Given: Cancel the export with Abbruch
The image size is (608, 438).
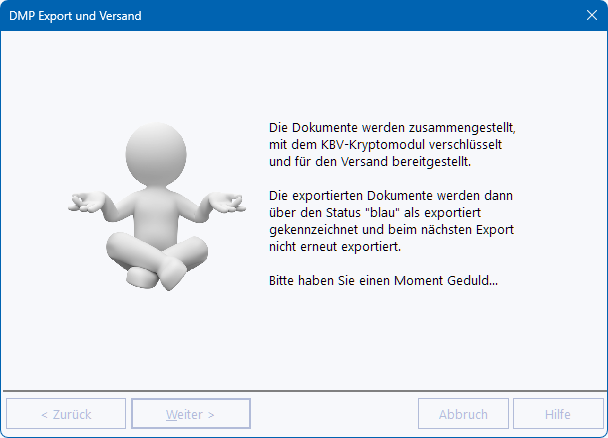Looking at the screenshot, I should click(x=463, y=414).
